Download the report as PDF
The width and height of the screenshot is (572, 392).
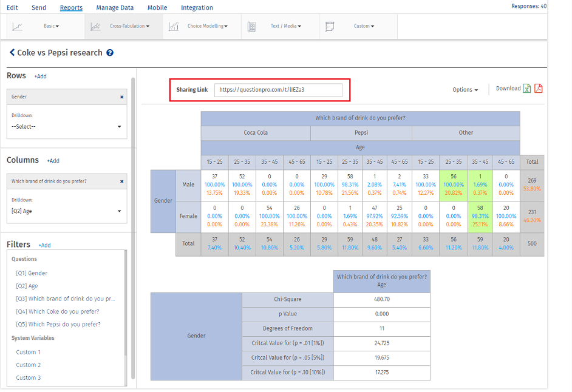click(x=539, y=88)
